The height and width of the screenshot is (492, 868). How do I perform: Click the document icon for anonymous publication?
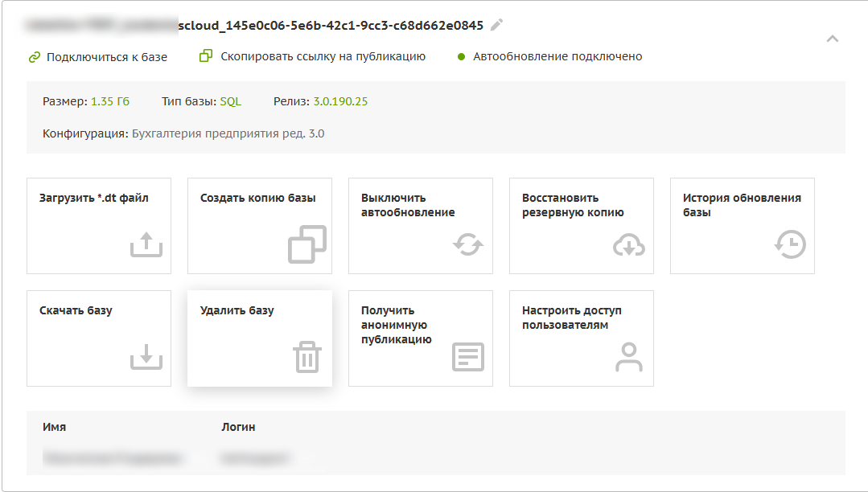[468, 357]
